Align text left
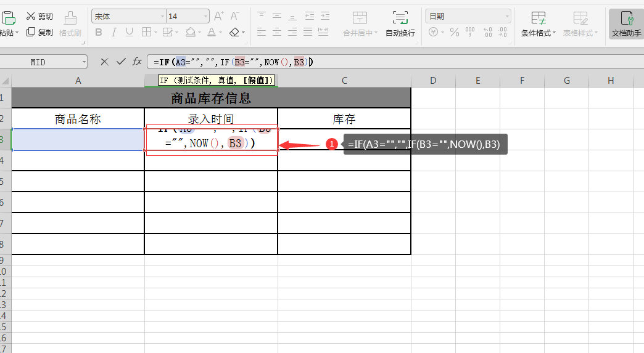The height and width of the screenshot is (353, 644). pyautogui.click(x=261, y=32)
